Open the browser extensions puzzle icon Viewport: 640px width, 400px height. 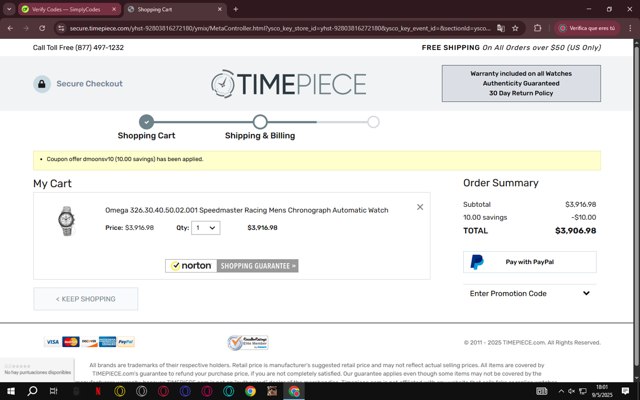tap(538, 28)
